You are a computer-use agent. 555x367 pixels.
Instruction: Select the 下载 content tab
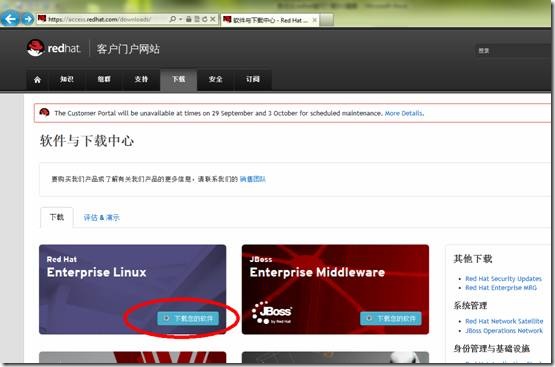click(57, 217)
